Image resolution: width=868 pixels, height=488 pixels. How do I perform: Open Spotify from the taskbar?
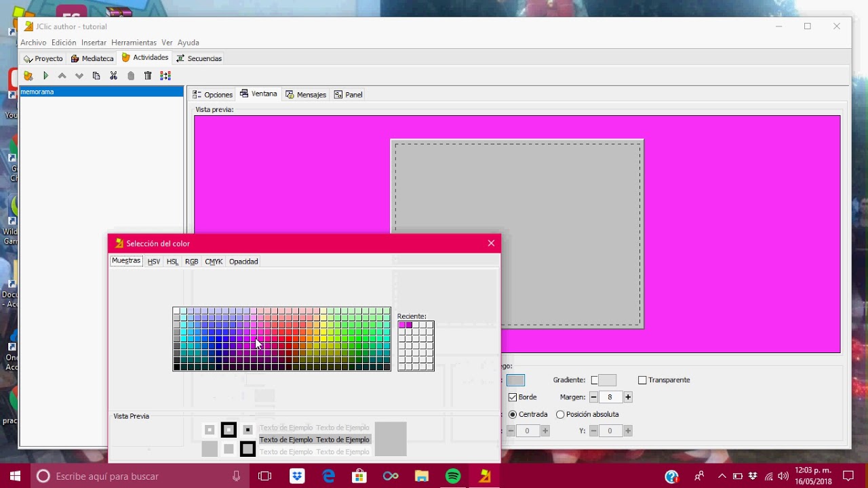453,476
